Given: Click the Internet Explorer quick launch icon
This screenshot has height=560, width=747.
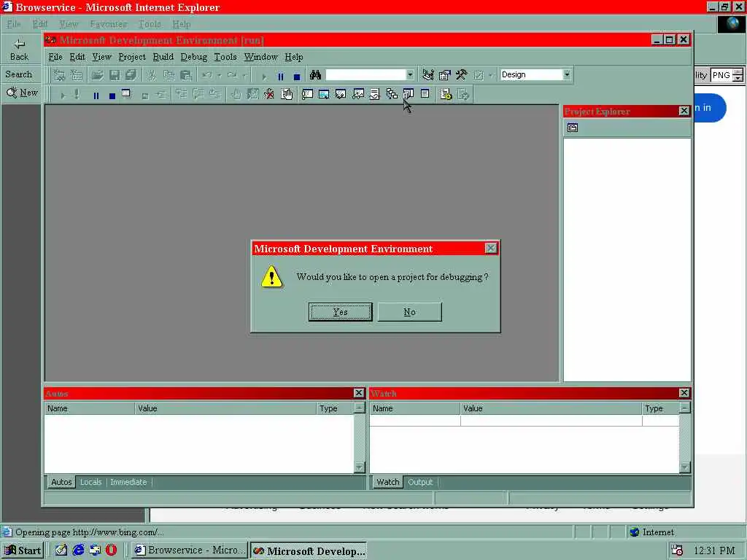Looking at the screenshot, I should tap(78, 550).
